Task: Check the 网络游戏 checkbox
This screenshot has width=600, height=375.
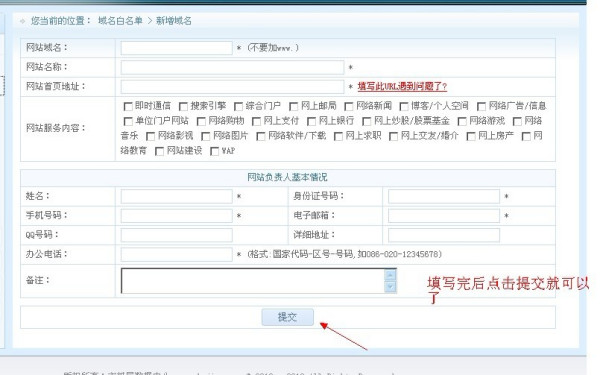Action: [x=462, y=121]
